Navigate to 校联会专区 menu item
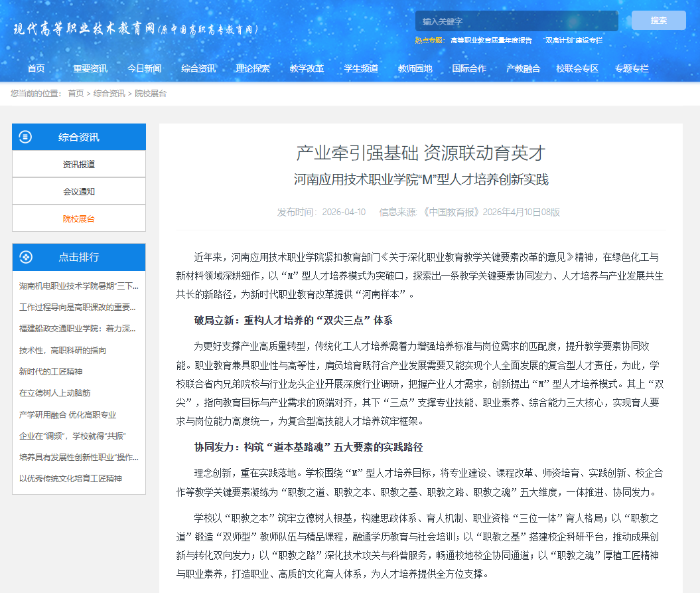This screenshot has width=700, height=593. point(577,68)
